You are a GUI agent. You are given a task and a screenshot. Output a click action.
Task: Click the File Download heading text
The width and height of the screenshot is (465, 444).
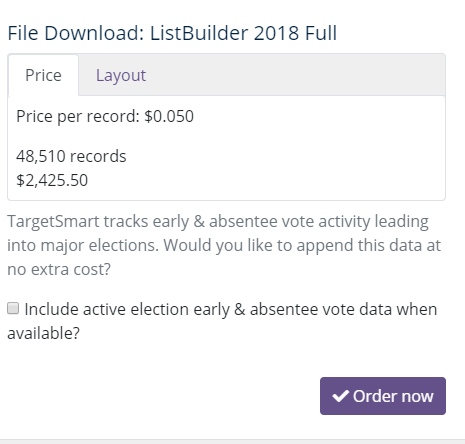pyautogui.click(x=172, y=33)
